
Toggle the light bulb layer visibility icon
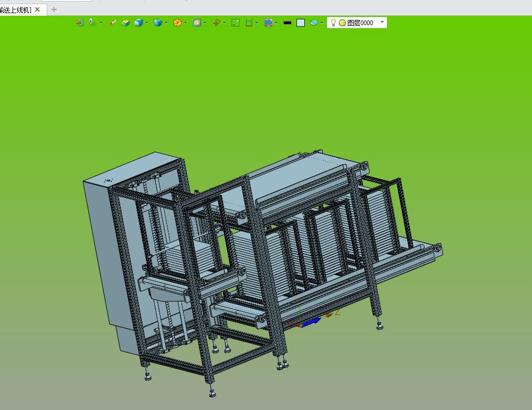click(x=333, y=23)
